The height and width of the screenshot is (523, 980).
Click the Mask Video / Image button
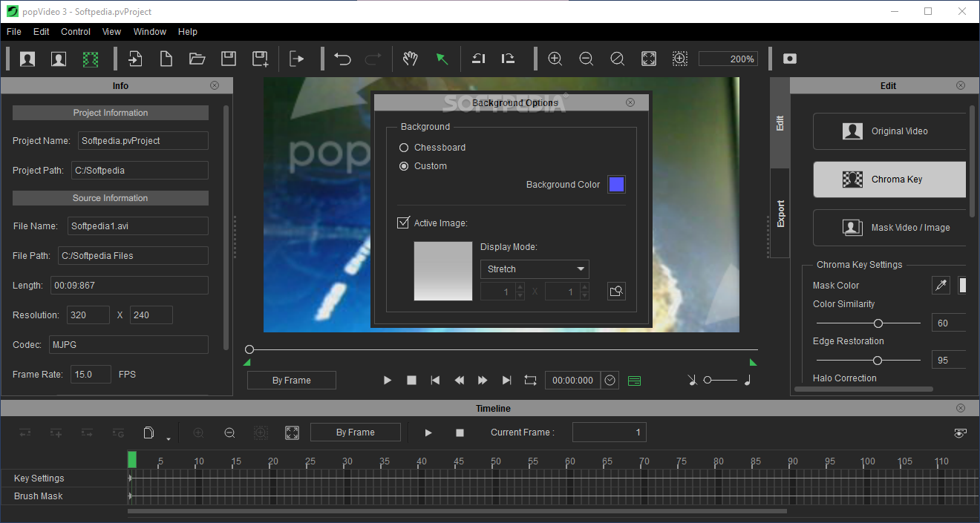click(x=889, y=228)
